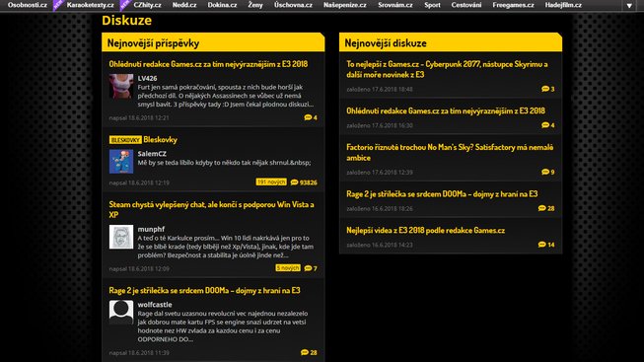Click the napsal 18.6.2018 12:19 timestamp
The height and width of the screenshot is (362, 644).
point(139,182)
